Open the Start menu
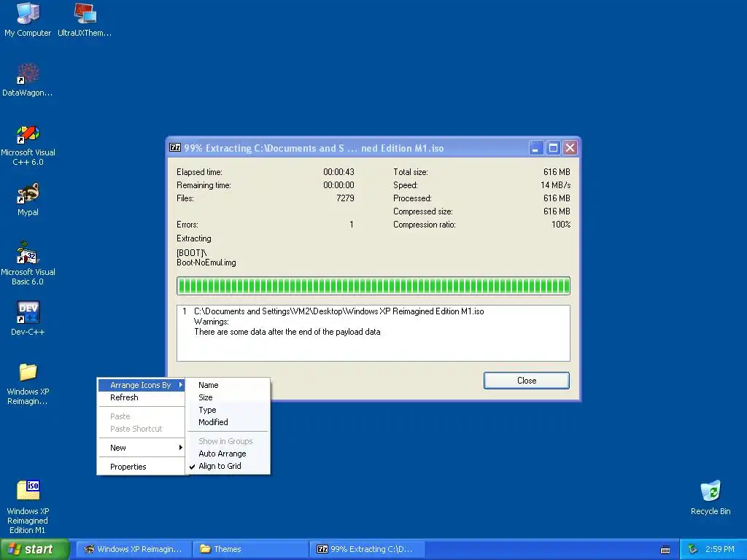747x560 pixels. tap(34, 549)
